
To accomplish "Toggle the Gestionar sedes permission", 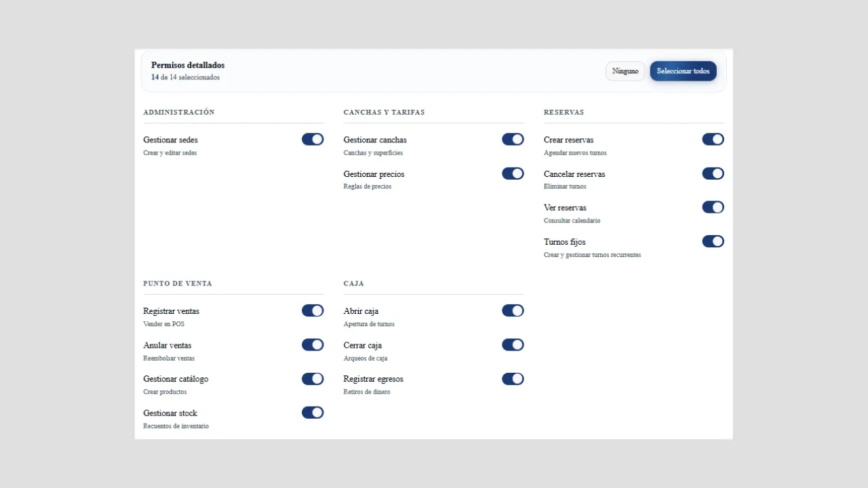I will coord(313,139).
